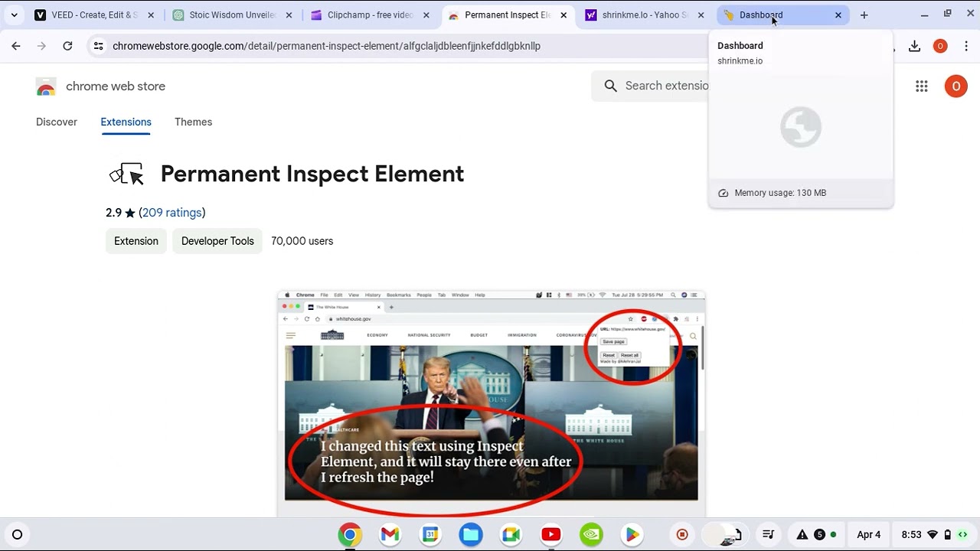Open Play Store from the shelf

(632, 535)
